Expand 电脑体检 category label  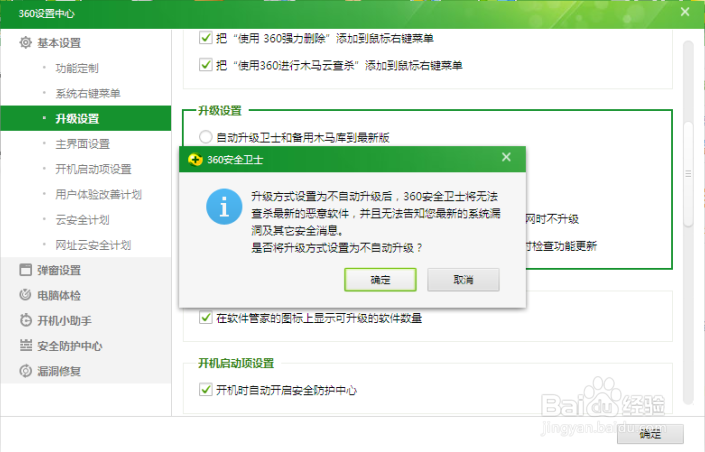[x=59, y=295]
